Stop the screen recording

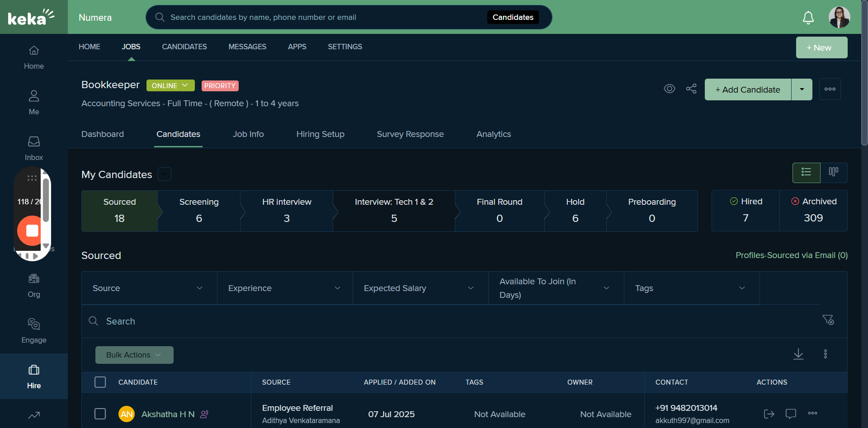pyautogui.click(x=32, y=230)
